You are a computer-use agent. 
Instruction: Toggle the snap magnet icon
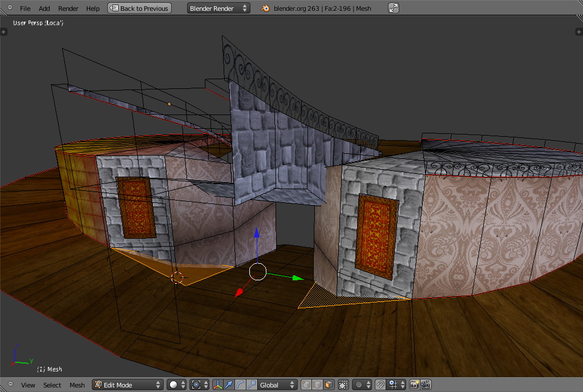pos(380,385)
